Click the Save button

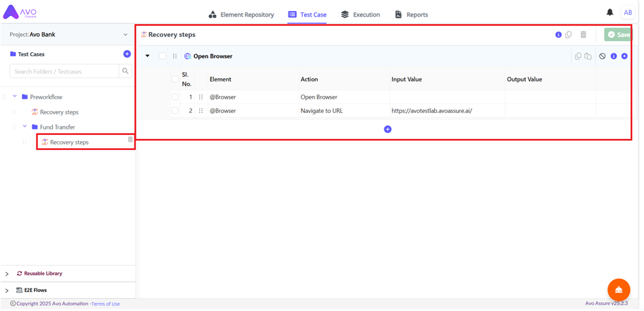click(x=617, y=35)
